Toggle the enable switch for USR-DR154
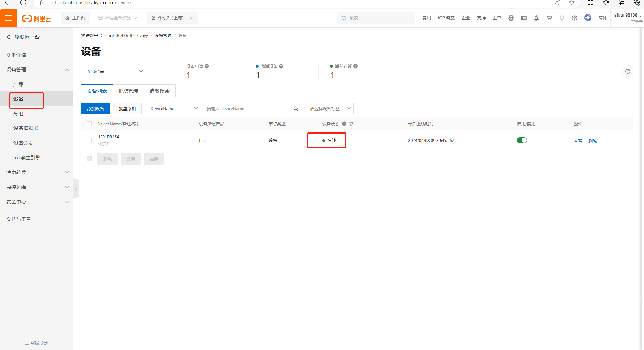The image size is (644, 350). 522,140
